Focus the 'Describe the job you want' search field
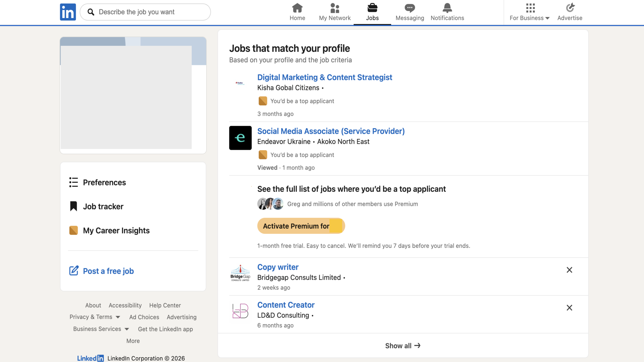This screenshot has width=644, height=362. tap(145, 12)
